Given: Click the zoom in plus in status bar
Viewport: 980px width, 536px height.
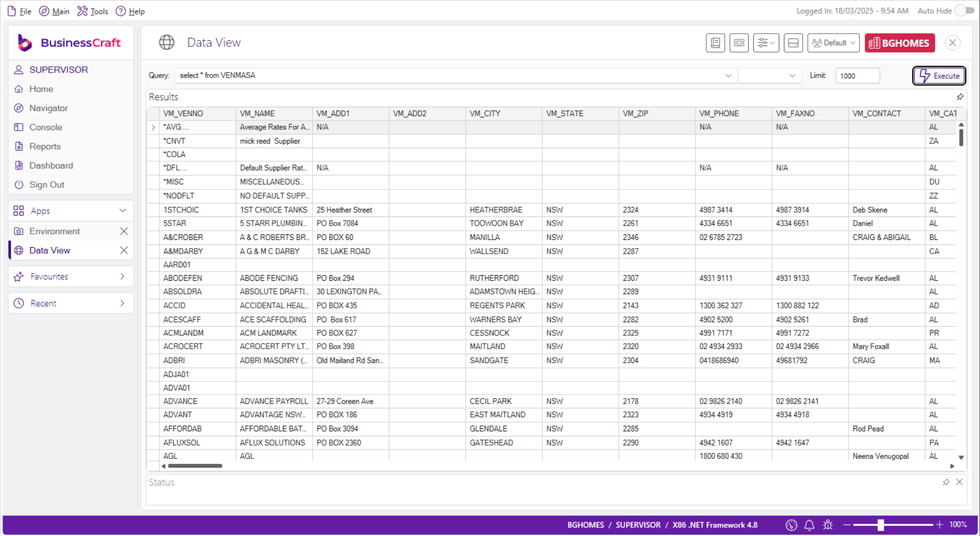Looking at the screenshot, I should (x=939, y=525).
